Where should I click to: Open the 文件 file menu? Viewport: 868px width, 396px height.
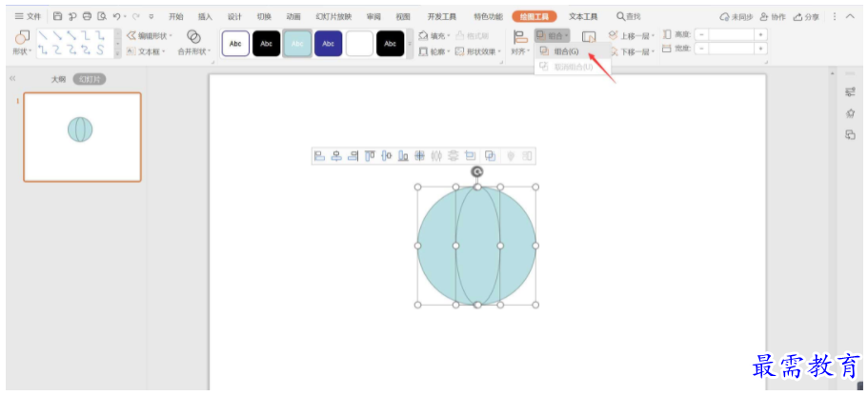coord(28,17)
